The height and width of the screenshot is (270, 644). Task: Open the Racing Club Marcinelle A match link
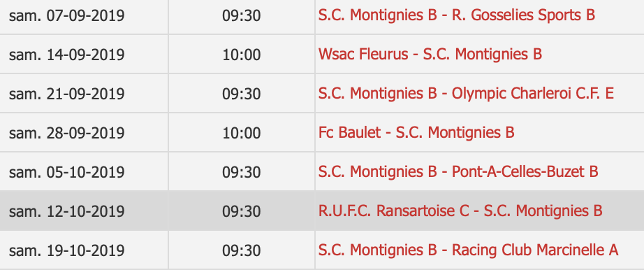(468, 250)
